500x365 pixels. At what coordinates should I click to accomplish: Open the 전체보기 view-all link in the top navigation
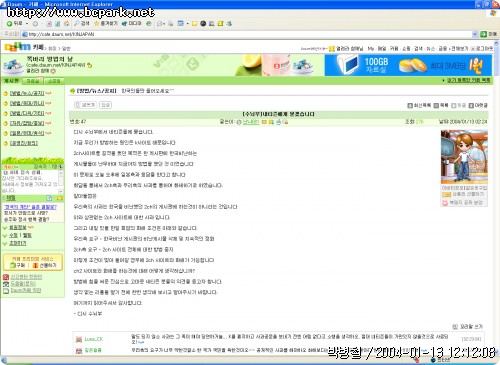click(x=459, y=49)
